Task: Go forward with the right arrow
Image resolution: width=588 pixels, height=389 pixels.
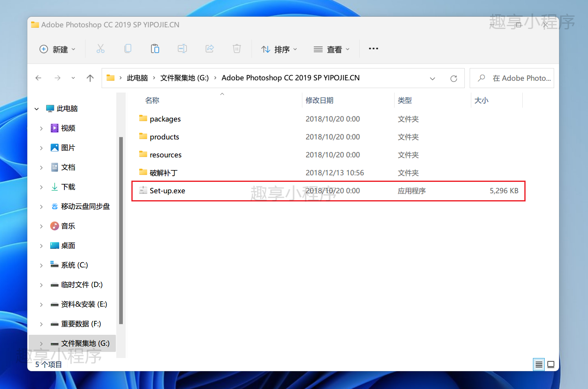Action: pyautogui.click(x=58, y=78)
